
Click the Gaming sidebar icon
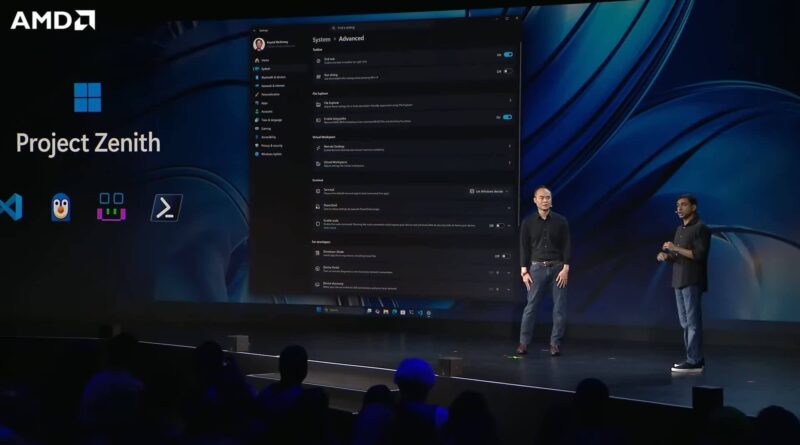(x=257, y=129)
